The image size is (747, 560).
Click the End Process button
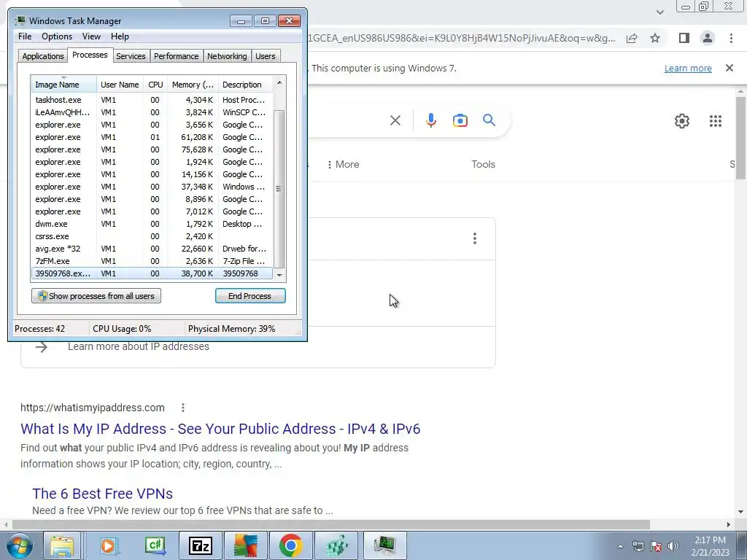[250, 296]
